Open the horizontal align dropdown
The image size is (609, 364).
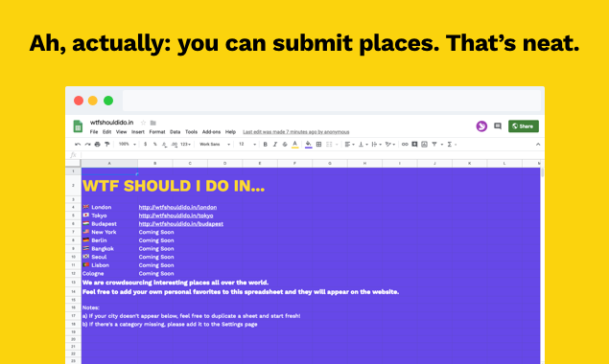tap(349, 145)
